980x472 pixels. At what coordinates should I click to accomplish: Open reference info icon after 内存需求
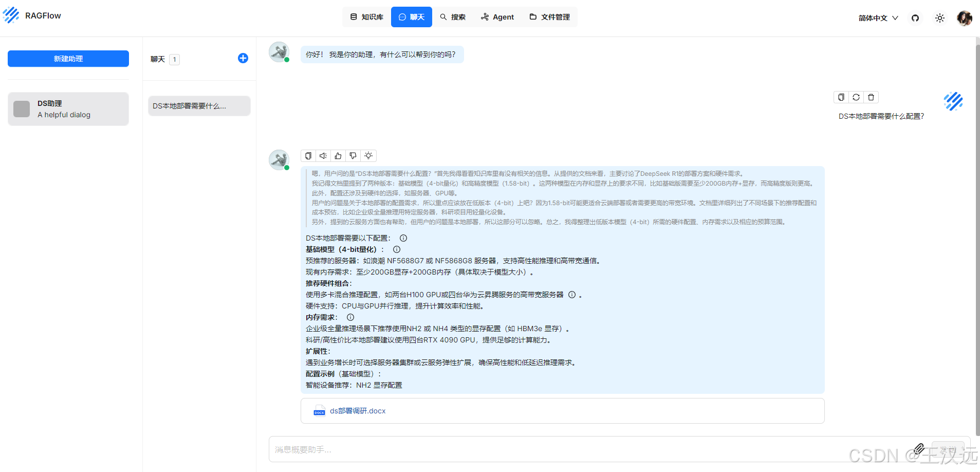coord(350,317)
